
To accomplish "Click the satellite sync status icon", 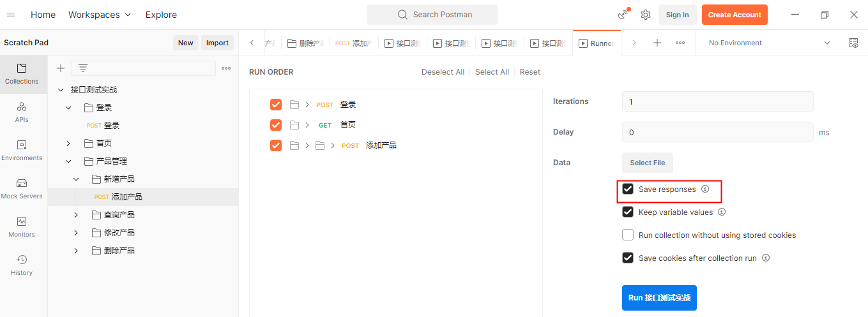I will tap(623, 14).
